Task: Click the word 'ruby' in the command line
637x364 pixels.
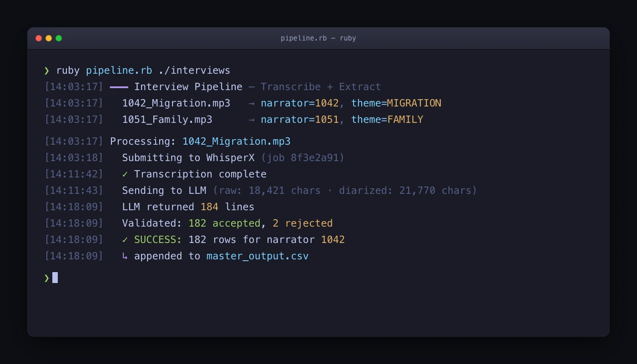Action: click(68, 71)
